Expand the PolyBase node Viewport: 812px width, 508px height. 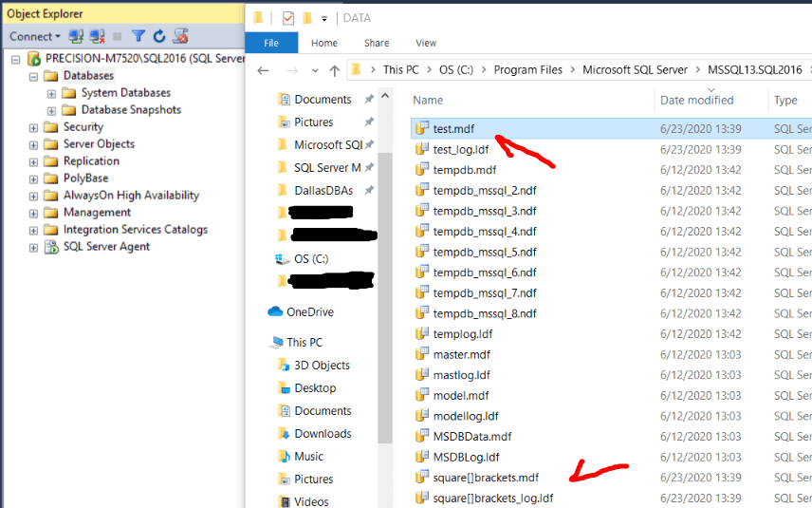click(33, 179)
